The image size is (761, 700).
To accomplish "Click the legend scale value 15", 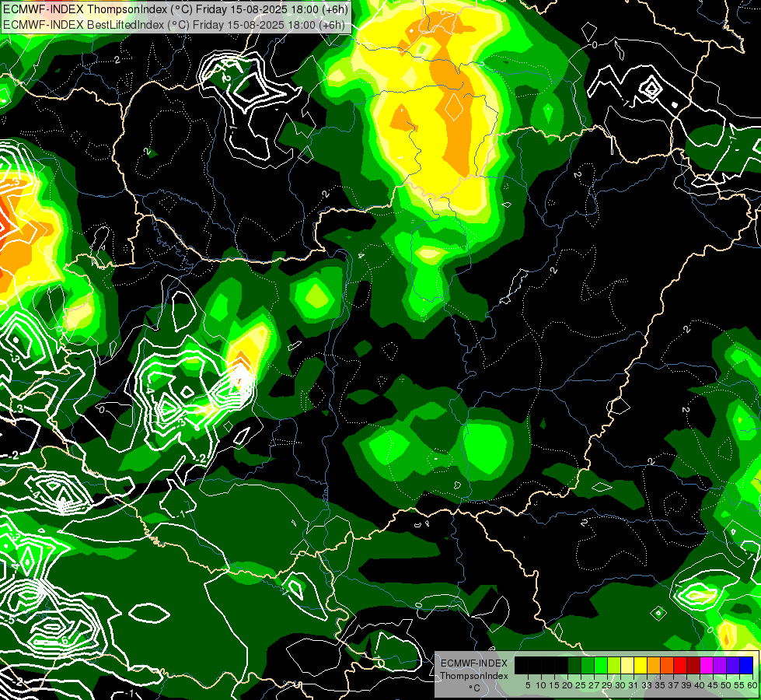I will (x=555, y=685).
